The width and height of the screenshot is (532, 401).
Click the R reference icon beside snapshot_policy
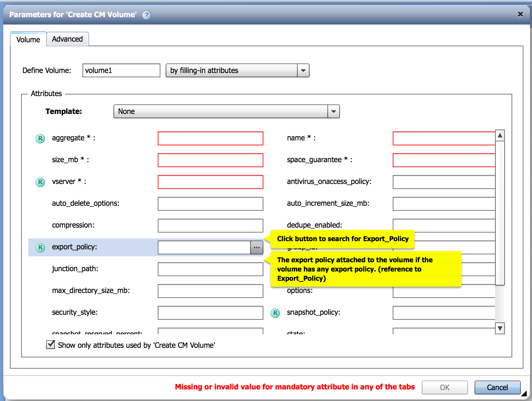click(x=275, y=313)
